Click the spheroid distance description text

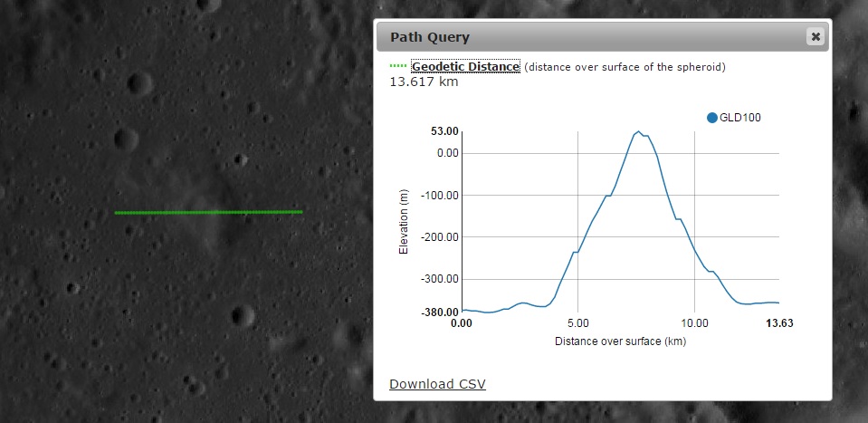[625, 67]
